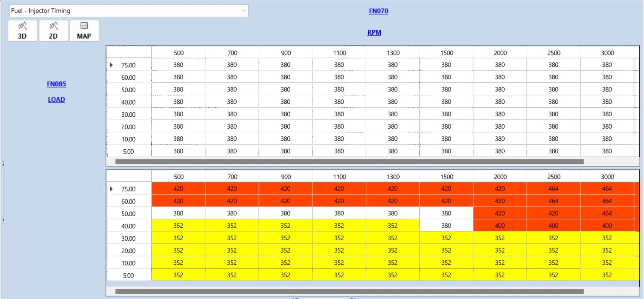Viewport: 644px width, 299px height.
Task: Select the lower table 3000 column header
Action: pyautogui.click(x=607, y=177)
